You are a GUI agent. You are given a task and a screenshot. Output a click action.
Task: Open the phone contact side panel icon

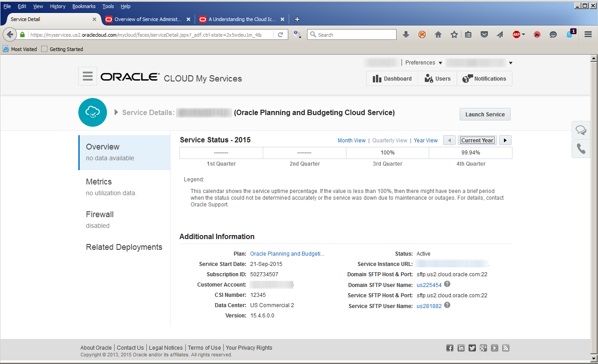pyautogui.click(x=581, y=149)
